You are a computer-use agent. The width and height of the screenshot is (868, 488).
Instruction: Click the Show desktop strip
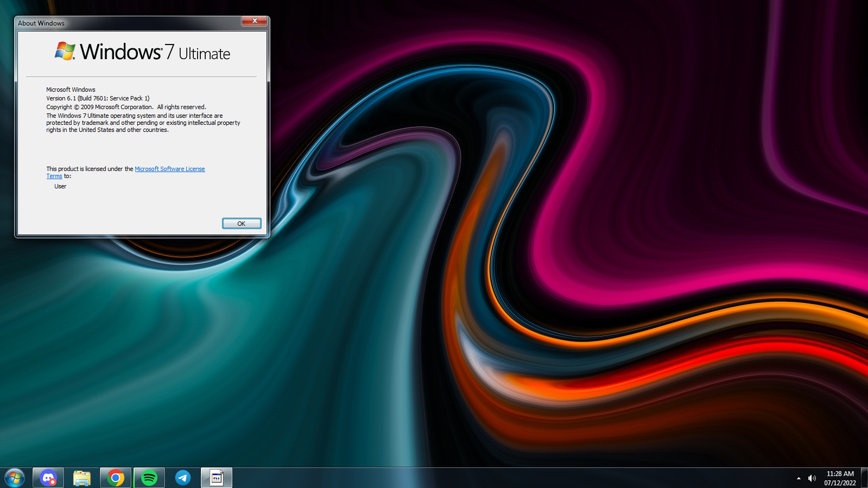[864, 478]
